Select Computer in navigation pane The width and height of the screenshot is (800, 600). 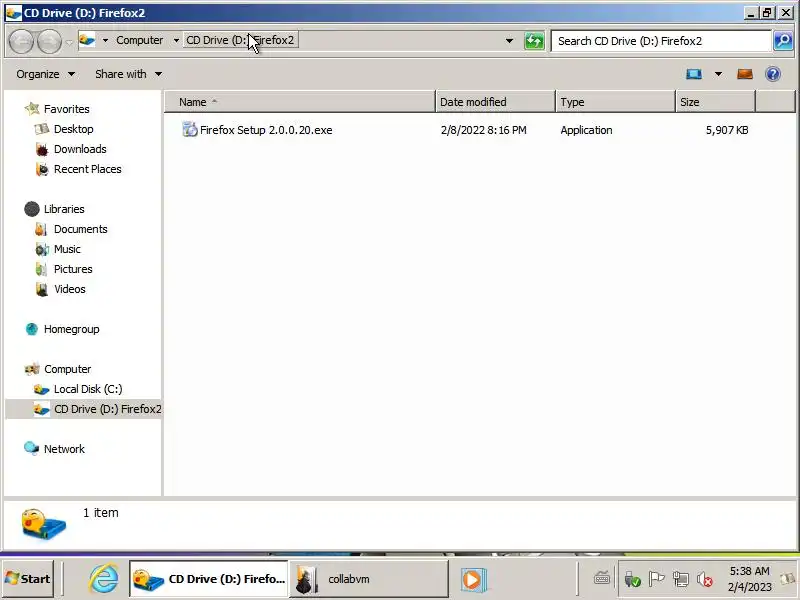coord(67,369)
